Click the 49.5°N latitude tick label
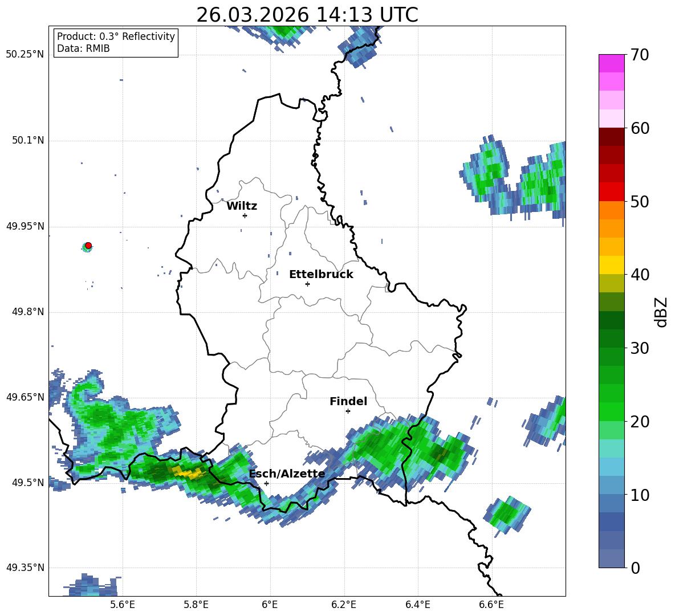Screen dimensions: 675x616 27,483
